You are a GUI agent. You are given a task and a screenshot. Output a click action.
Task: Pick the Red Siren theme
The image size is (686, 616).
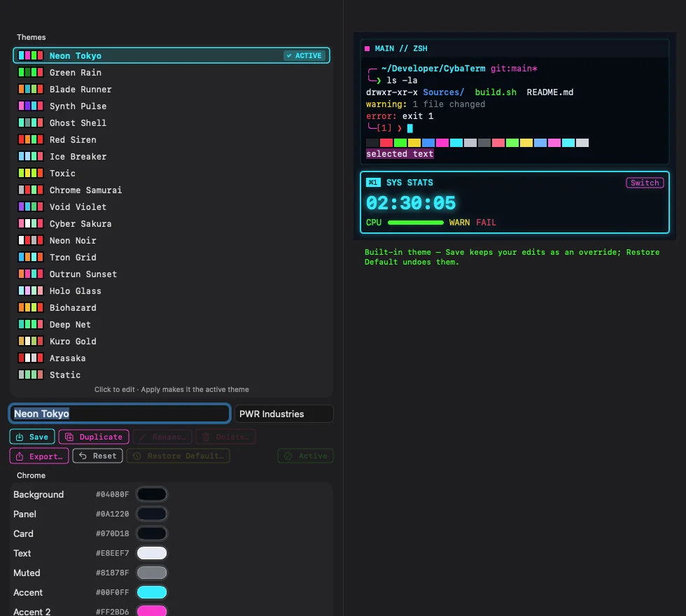click(x=171, y=140)
